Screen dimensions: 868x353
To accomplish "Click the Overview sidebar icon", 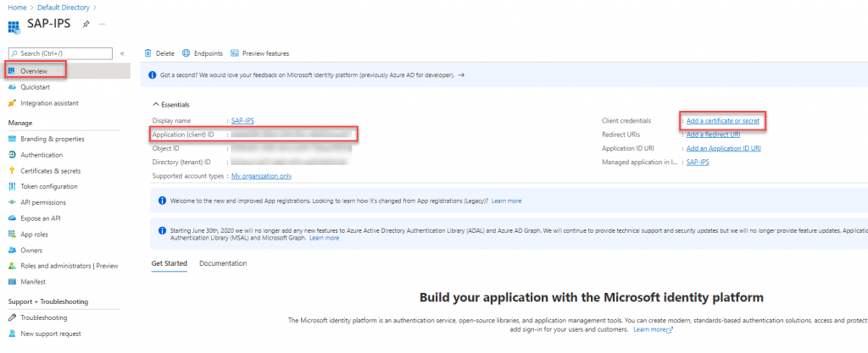I will (12, 71).
